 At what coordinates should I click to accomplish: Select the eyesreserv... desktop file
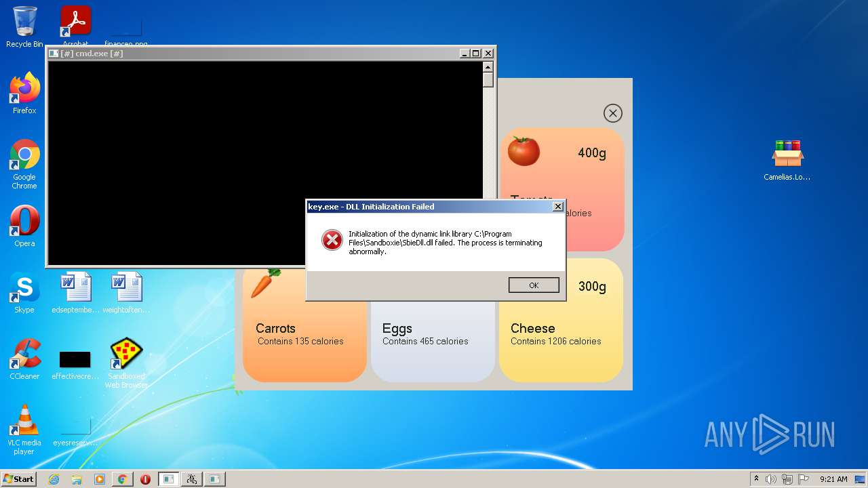pos(75,432)
